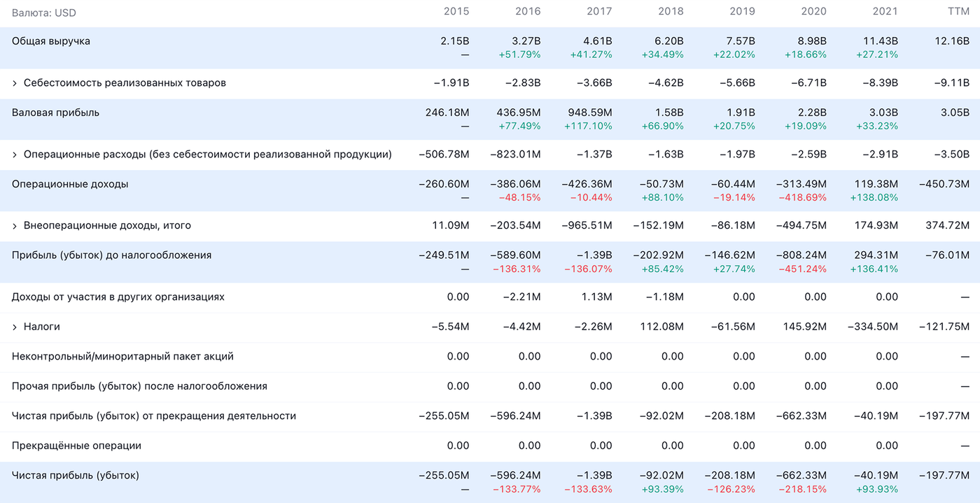This screenshot has width=980, height=503.
Task: Expand the Операционные расходы row chevron
Action: tap(15, 155)
